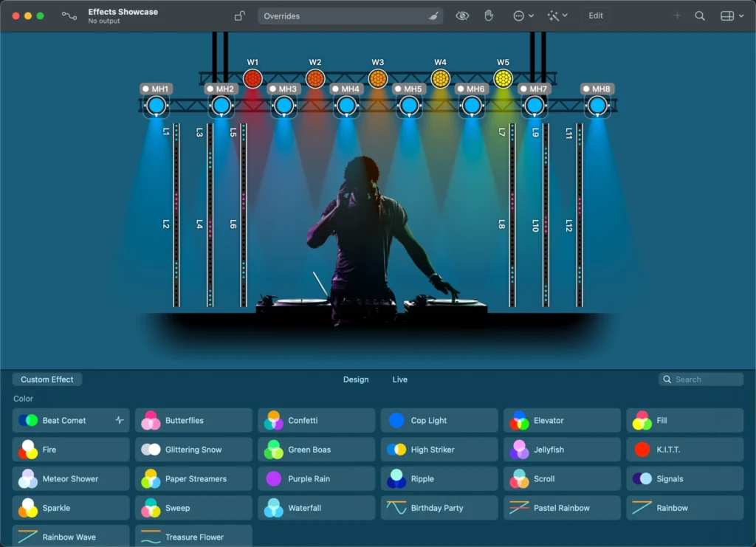Viewport: 756px width, 547px height.
Task: Switch to the Live tab
Action: (x=399, y=379)
